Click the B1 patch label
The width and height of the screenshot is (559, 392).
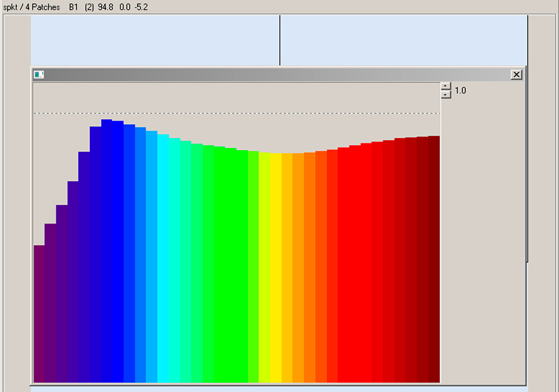(x=73, y=7)
